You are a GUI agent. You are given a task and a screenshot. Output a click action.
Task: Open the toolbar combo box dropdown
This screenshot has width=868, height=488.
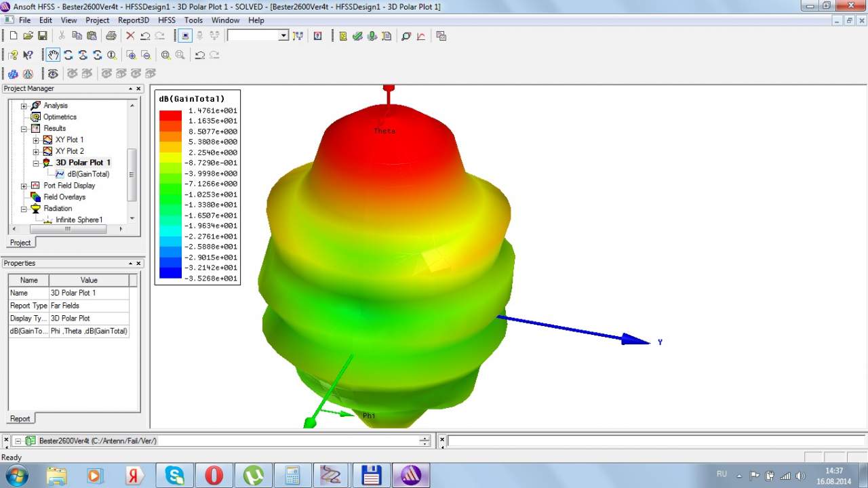coord(283,36)
